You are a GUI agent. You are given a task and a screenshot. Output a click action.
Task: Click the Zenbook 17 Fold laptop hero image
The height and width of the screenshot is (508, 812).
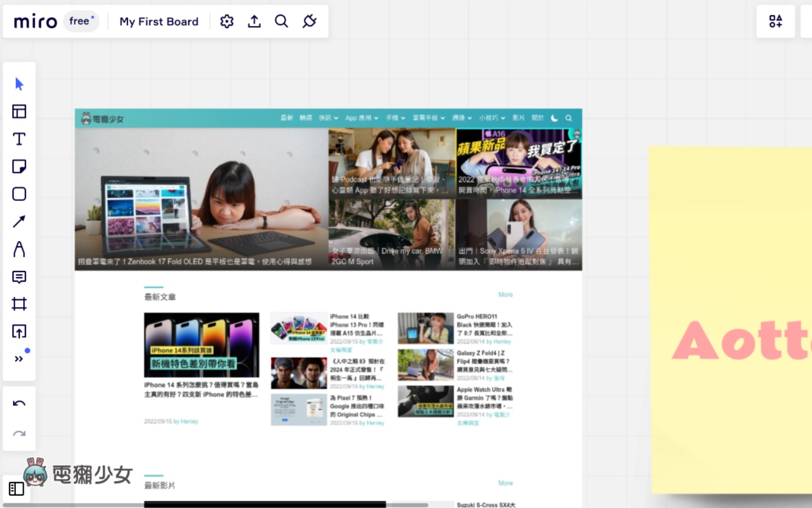point(201,199)
